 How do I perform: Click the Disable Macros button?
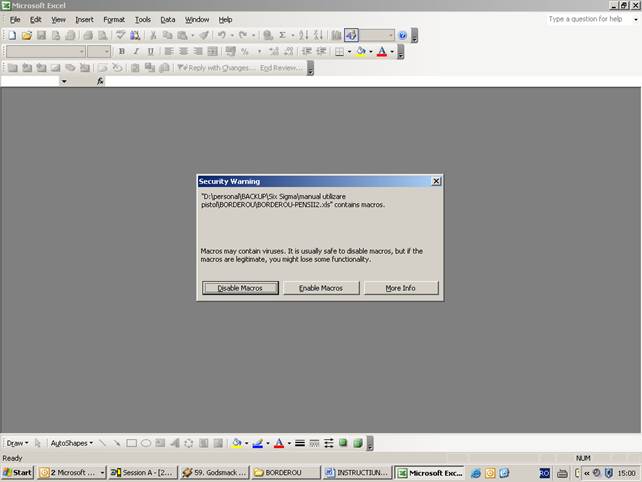click(x=240, y=288)
